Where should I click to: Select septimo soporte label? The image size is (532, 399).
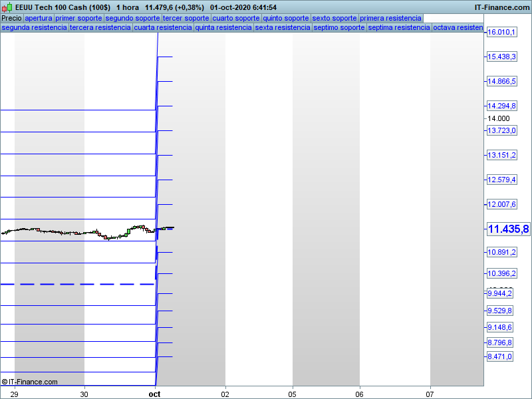point(339,27)
